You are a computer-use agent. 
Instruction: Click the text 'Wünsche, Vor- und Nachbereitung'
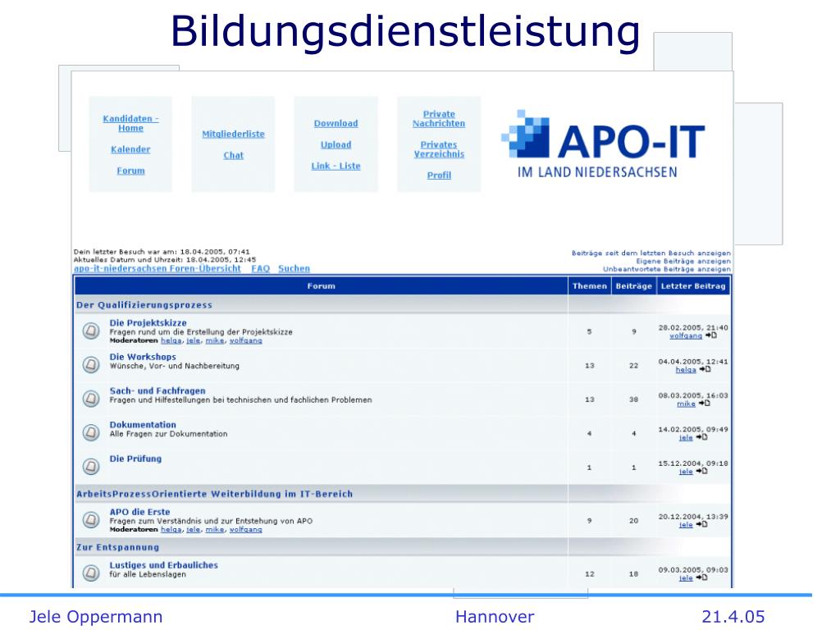pyautogui.click(x=174, y=366)
